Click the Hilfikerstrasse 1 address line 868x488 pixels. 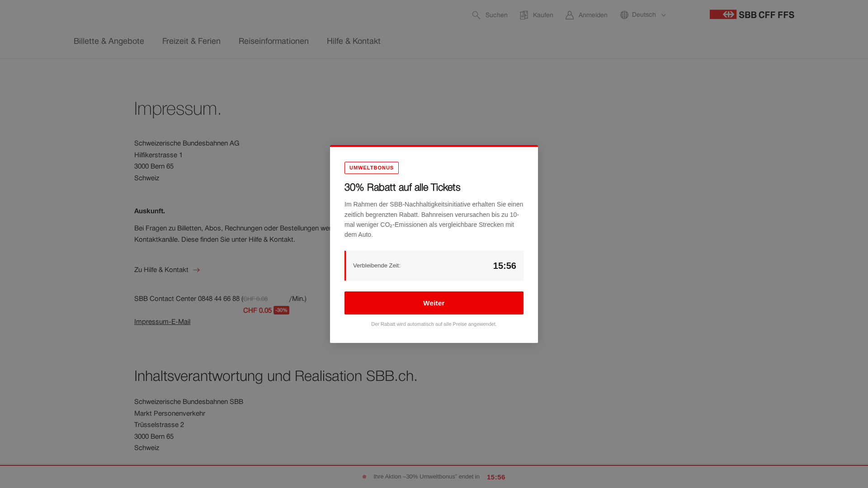pos(158,155)
